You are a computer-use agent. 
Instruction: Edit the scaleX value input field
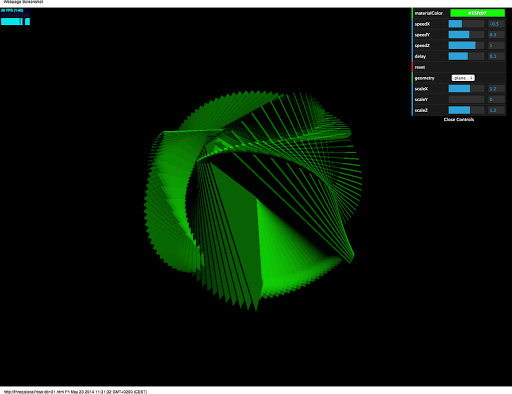tap(496, 89)
